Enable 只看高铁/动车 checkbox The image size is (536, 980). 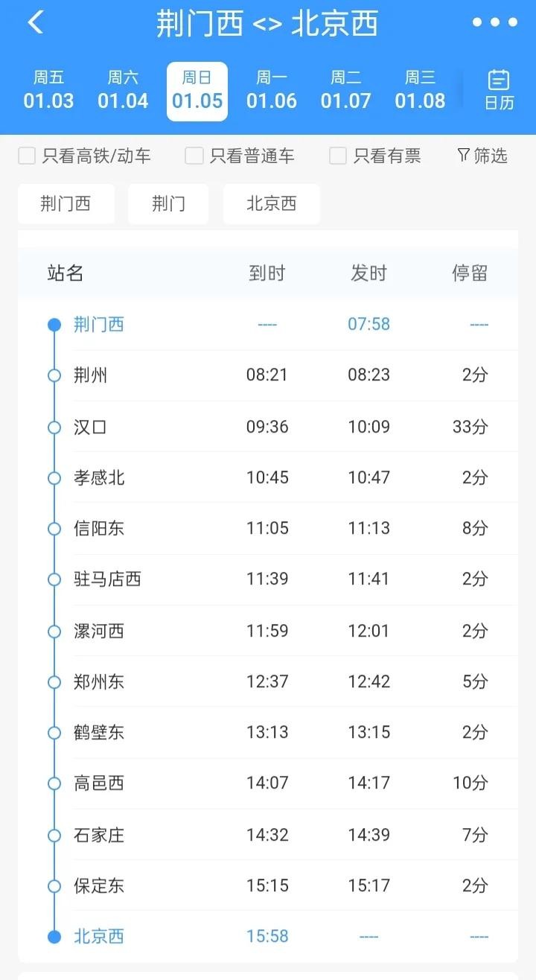pyautogui.click(x=27, y=156)
